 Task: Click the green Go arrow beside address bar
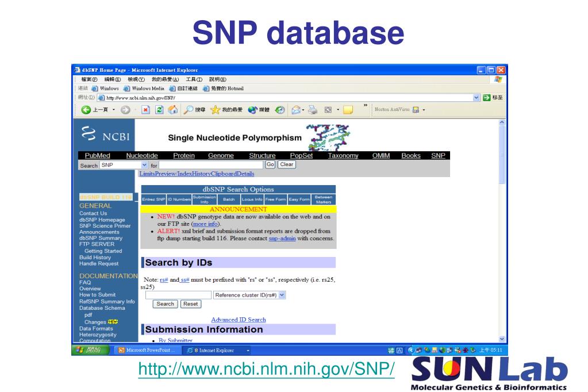coord(487,98)
